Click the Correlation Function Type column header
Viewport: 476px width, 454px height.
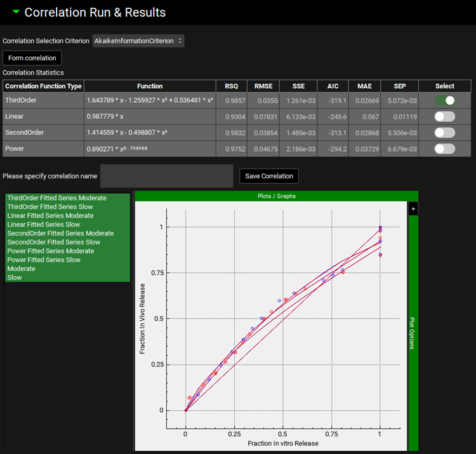click(x=43, y=86)
